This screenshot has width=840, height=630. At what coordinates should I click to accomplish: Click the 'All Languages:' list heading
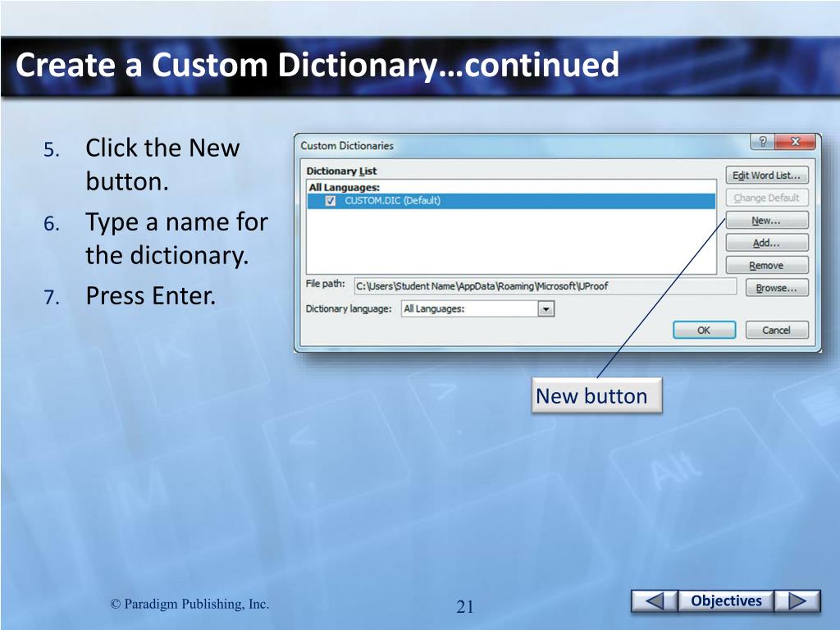pyautogui.click(x=345, y=188)
